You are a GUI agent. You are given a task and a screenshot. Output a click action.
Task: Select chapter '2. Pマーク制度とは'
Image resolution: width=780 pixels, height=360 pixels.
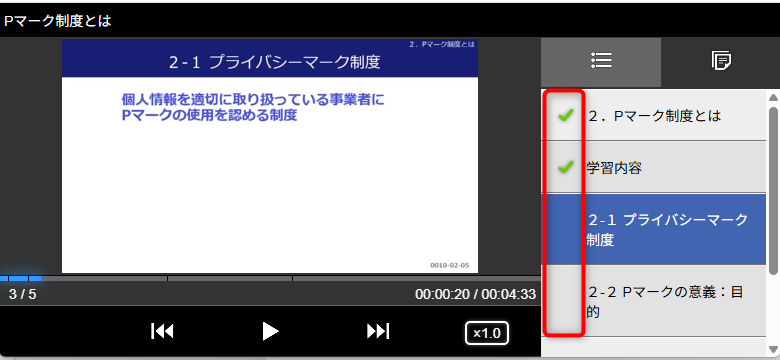coord(653,115)
